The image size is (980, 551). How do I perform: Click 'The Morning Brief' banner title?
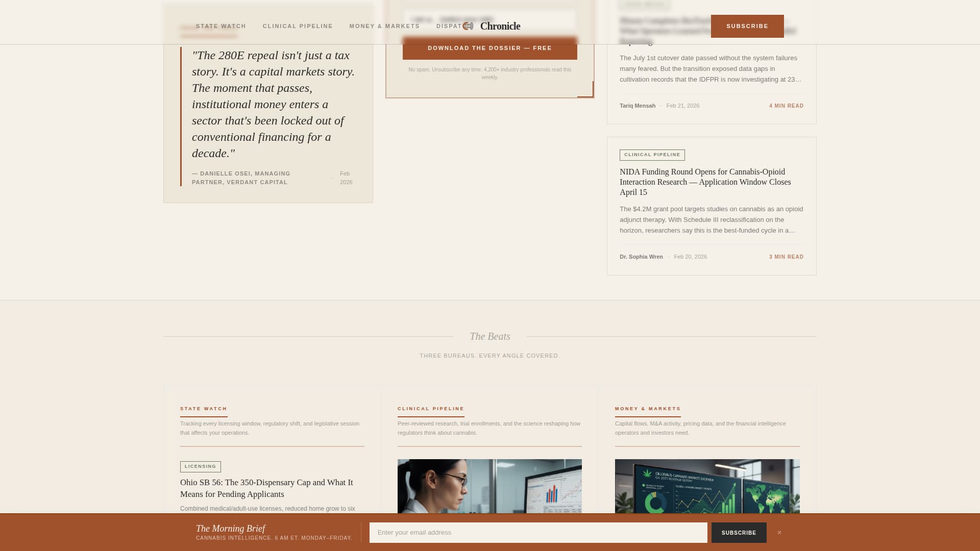(230, 529)
